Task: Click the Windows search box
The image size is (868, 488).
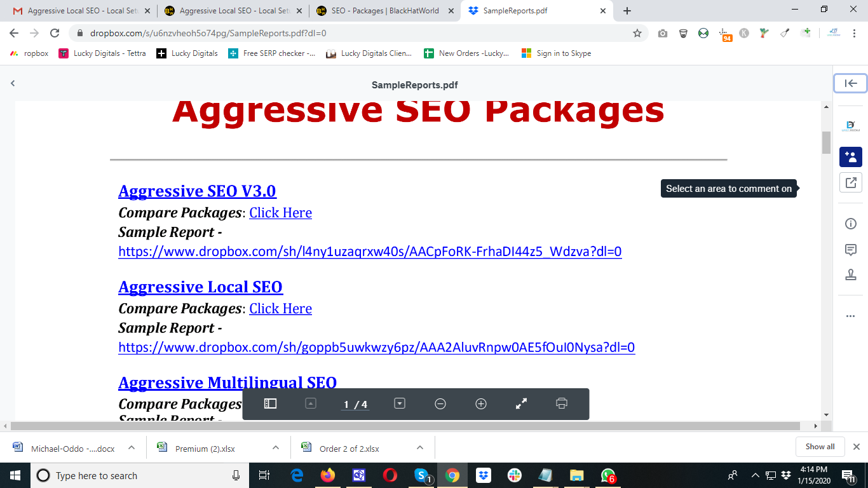Action: click(139, 475)
